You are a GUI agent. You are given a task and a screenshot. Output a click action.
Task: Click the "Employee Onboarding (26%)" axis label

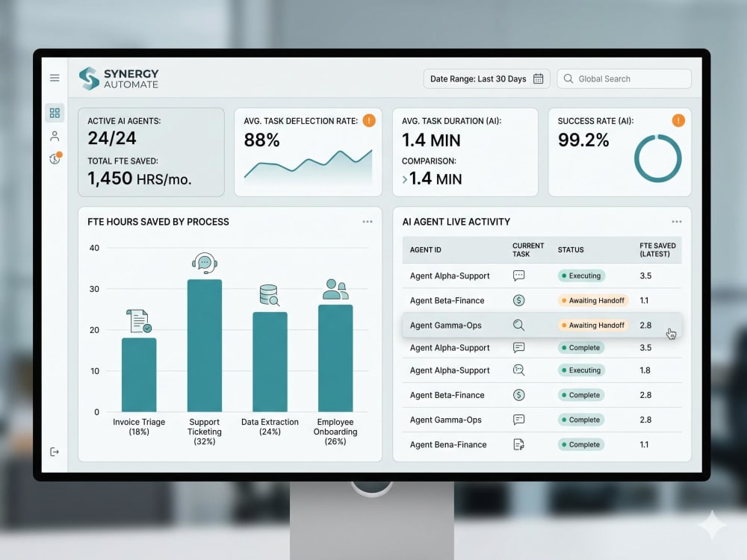(x=335, y=432)
